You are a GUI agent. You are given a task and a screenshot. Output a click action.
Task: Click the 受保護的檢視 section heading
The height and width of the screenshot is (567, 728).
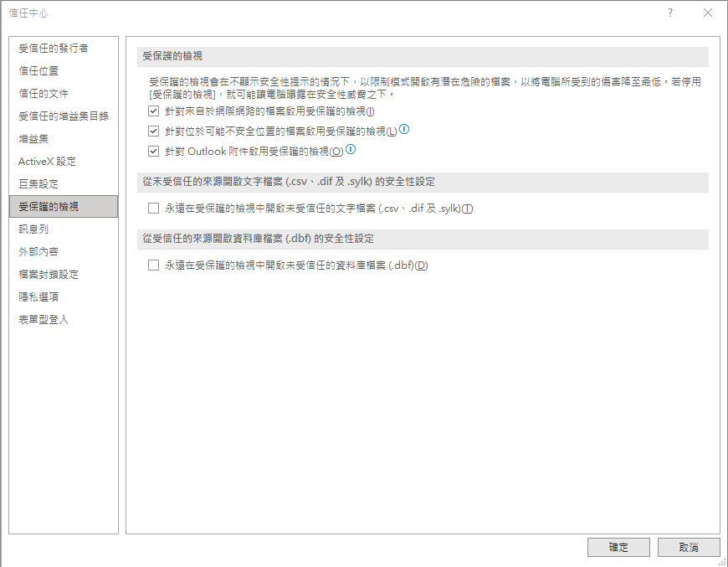(x=423, y=56)
